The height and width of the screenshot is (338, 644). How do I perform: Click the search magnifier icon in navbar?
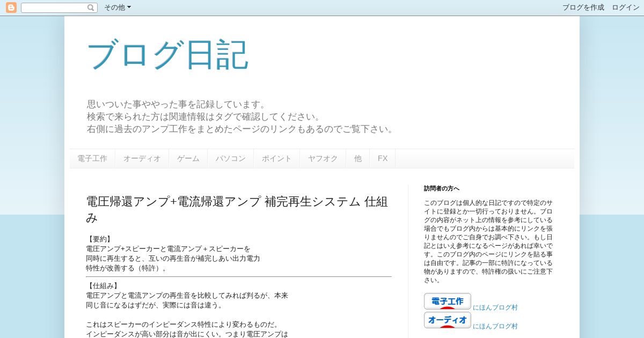[91, 8]
